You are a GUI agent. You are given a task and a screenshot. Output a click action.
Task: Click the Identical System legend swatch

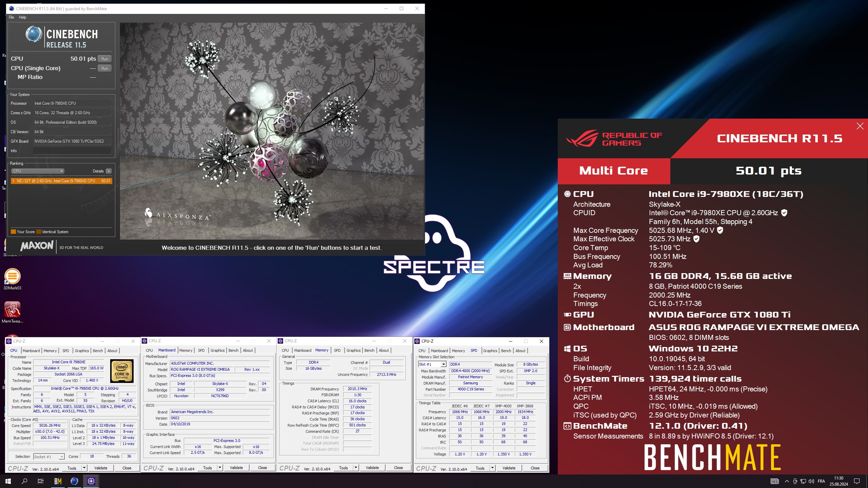39,232
